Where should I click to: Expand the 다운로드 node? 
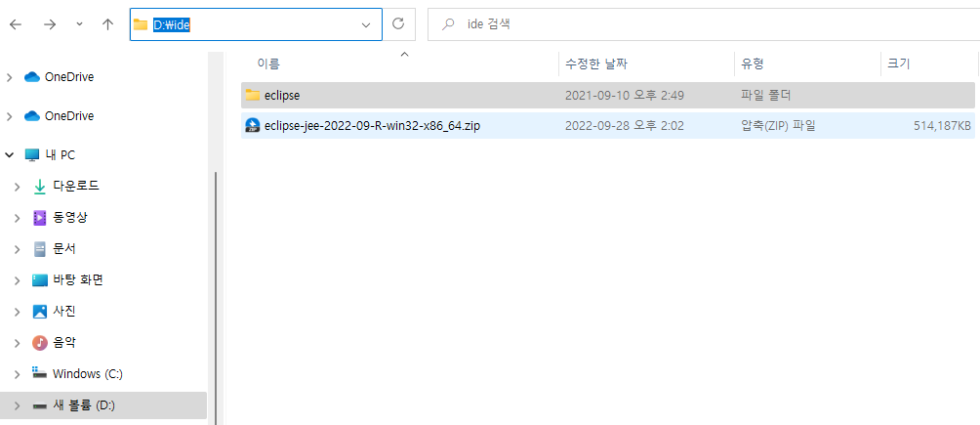(x=18, y=186)
